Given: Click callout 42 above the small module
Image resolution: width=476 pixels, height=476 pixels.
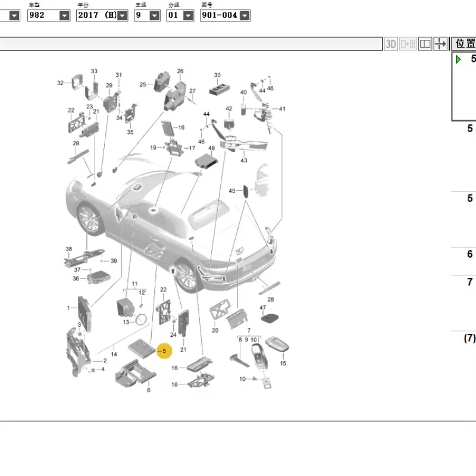Looking at the screenshot, I should pyautogui.click(x=229, y=109).
